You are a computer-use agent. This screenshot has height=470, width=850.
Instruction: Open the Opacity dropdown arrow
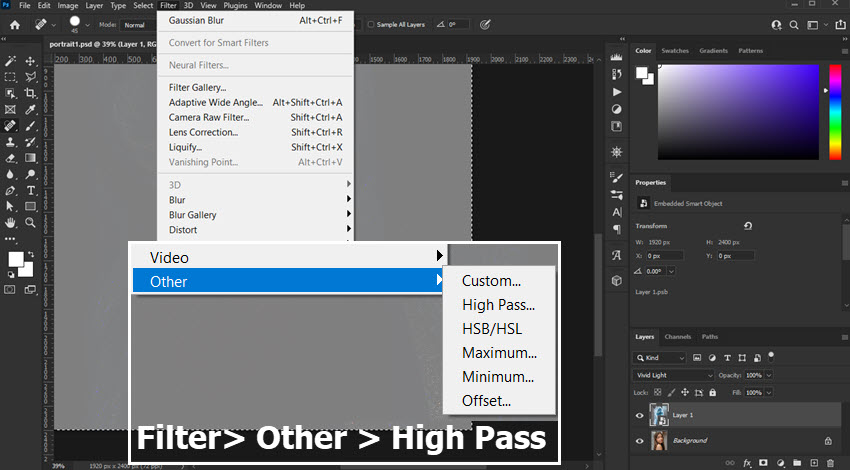point(769,375)
